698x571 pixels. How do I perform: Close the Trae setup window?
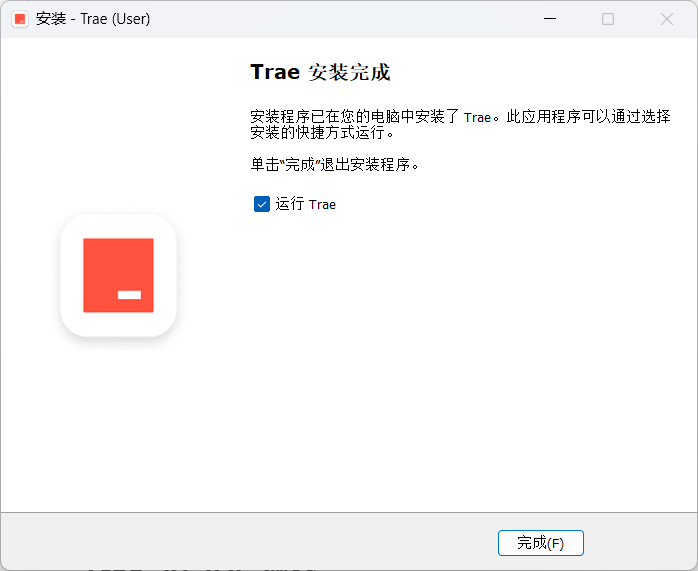[x=666, y=19]
